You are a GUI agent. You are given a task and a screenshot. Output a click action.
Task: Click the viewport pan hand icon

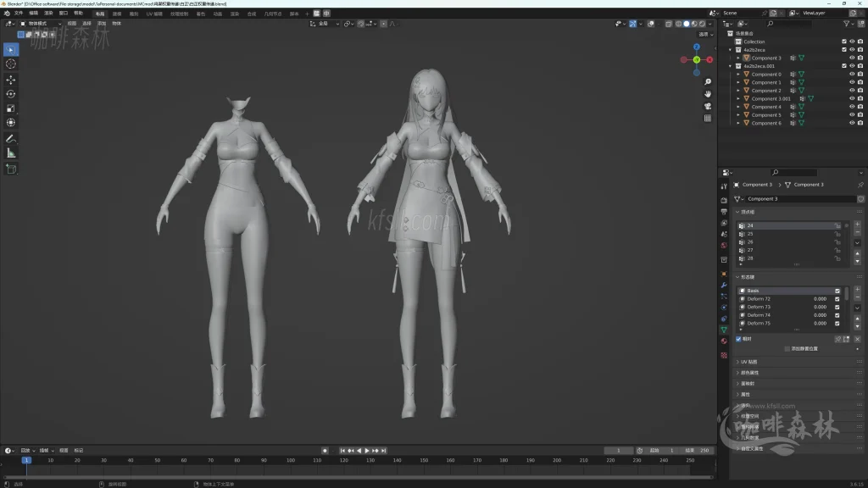(708, 94)
